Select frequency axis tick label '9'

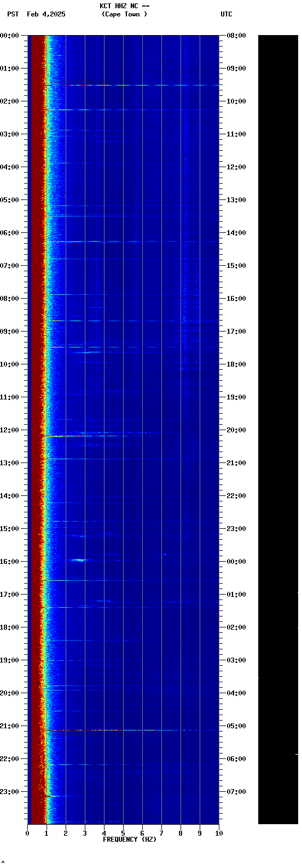[x=200, y=833]
